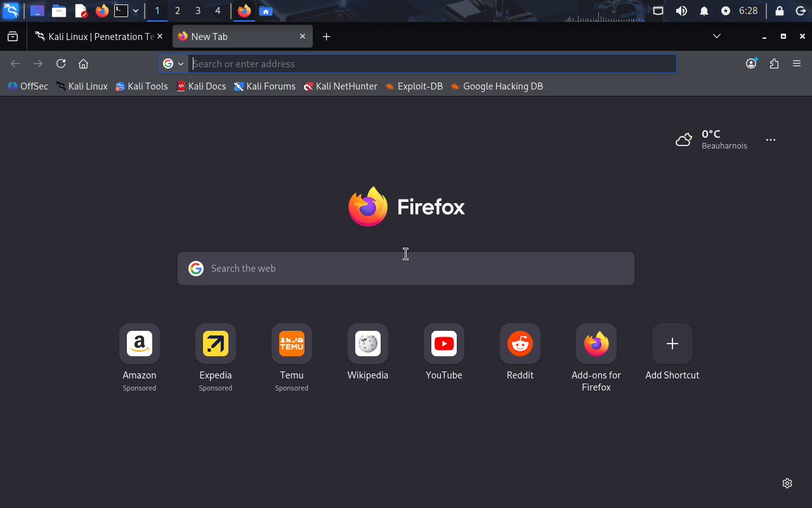Open the YouTube shortcut tile
812x508 pixels.
coord(444,344)
